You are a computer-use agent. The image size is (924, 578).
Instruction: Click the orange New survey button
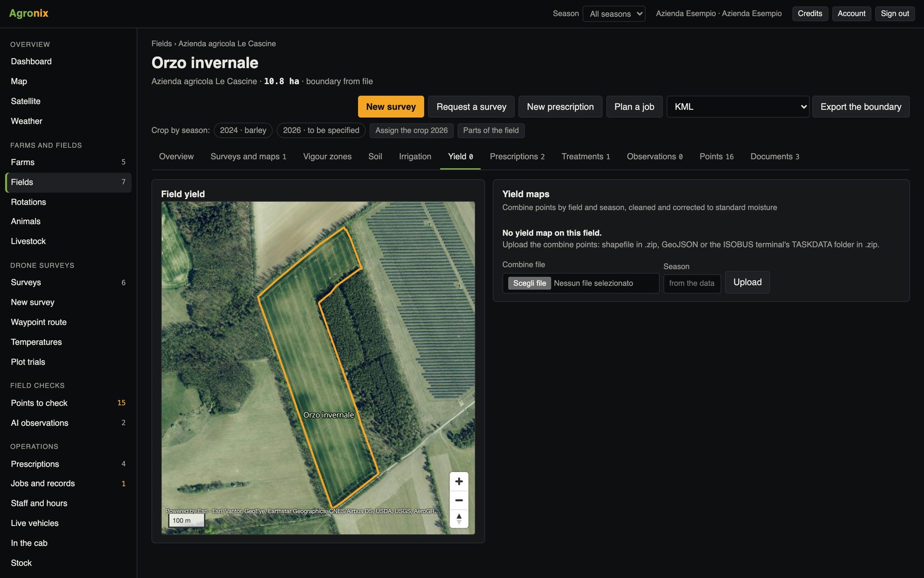tap(391, 106)
